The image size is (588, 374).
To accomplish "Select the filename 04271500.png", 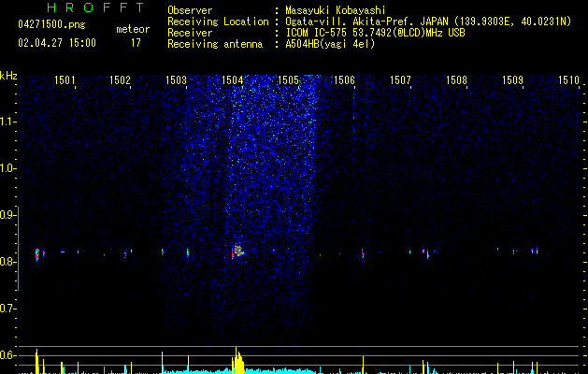I will 51,25.
